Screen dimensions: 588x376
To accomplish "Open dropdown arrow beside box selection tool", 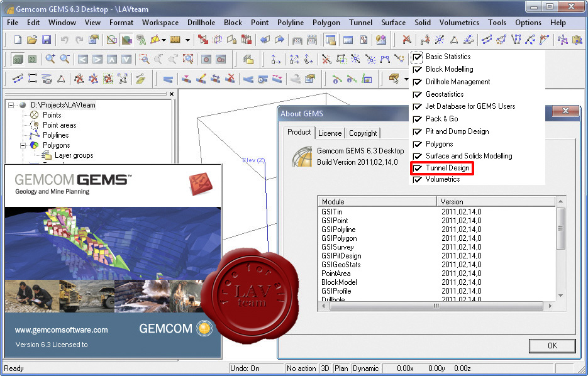I will [x=406, y=79].
